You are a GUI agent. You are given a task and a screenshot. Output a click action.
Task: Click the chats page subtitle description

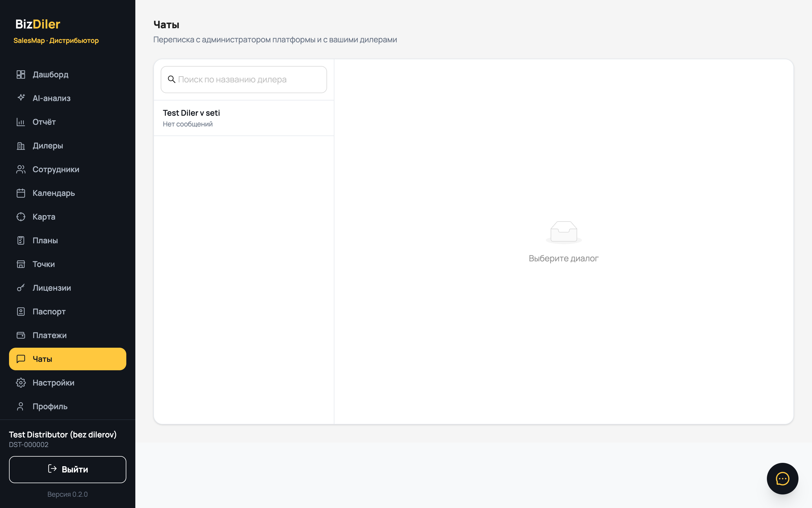coord(275,40)
